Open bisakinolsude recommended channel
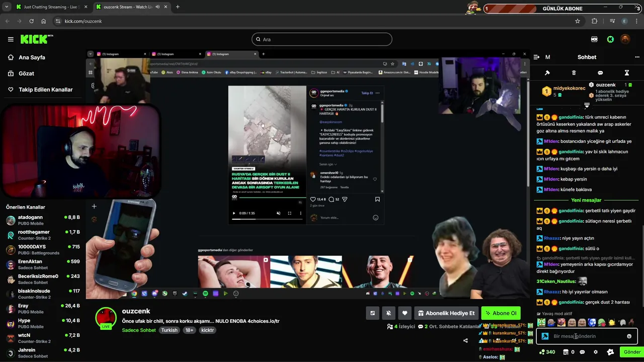 pyautogui.click(x=43, y=294)
